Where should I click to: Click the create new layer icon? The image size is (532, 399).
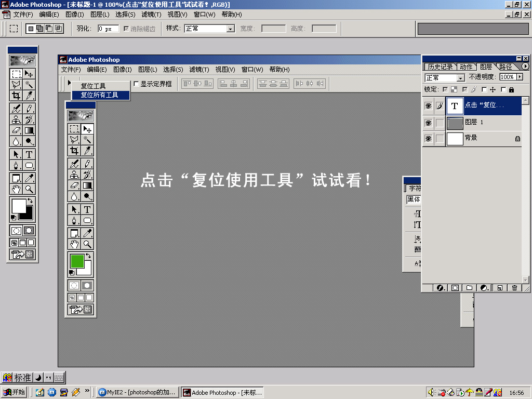[x=500, y=288]
